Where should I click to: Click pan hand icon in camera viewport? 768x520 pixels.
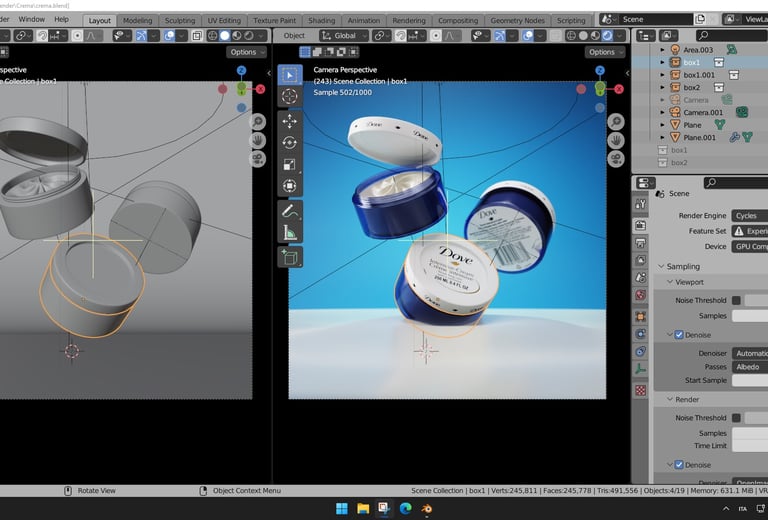coord(616,141)
